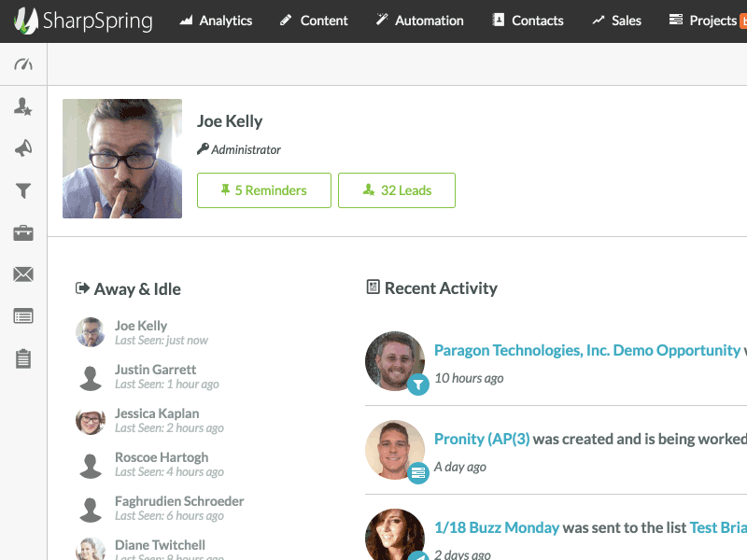Click Joe Kelly's large profile photo
747x560 pixels.
click(x=122, y=159)
